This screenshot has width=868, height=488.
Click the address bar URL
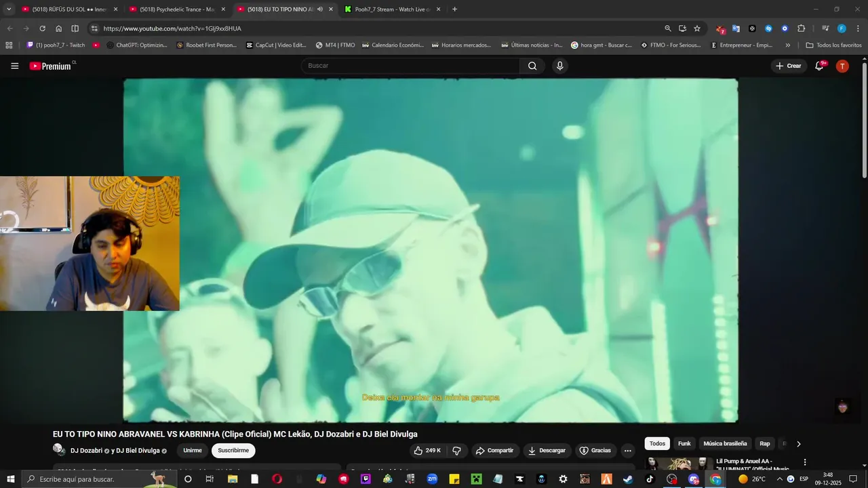(172, 28)
